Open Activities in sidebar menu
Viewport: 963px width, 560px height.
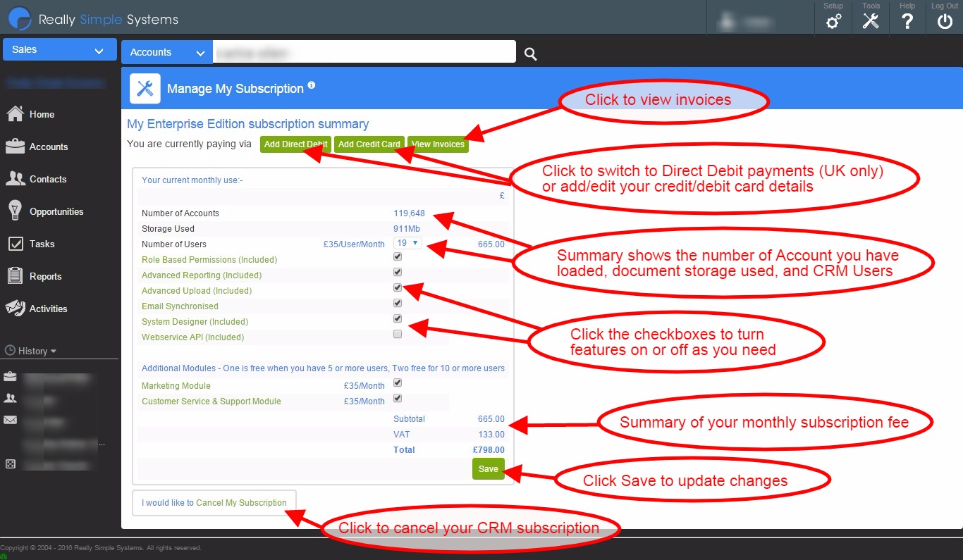coord(48,309)
